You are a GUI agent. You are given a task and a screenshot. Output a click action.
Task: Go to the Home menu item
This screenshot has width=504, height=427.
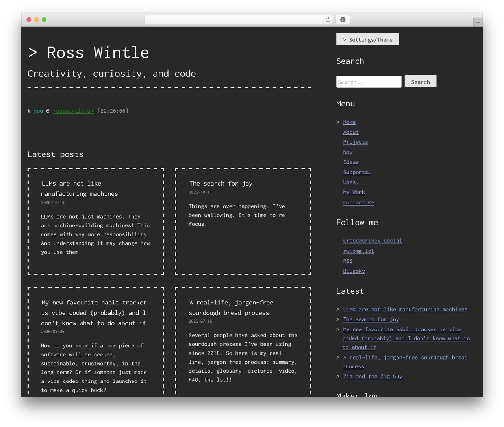tap(349, 122)
